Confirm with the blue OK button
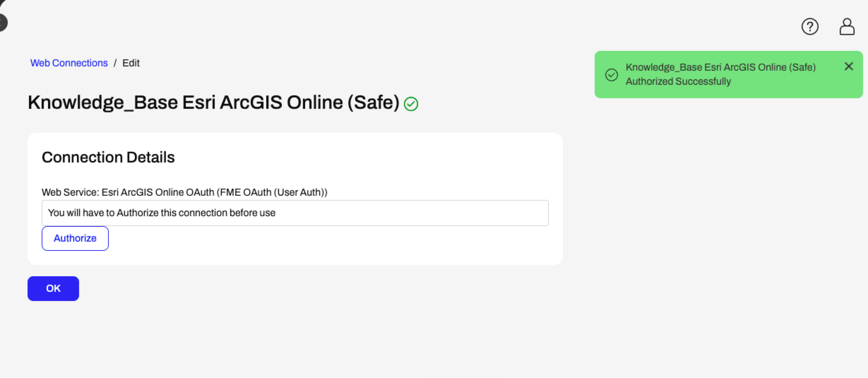This screenshot has height=378, width=868. click(x=53, y=289)
